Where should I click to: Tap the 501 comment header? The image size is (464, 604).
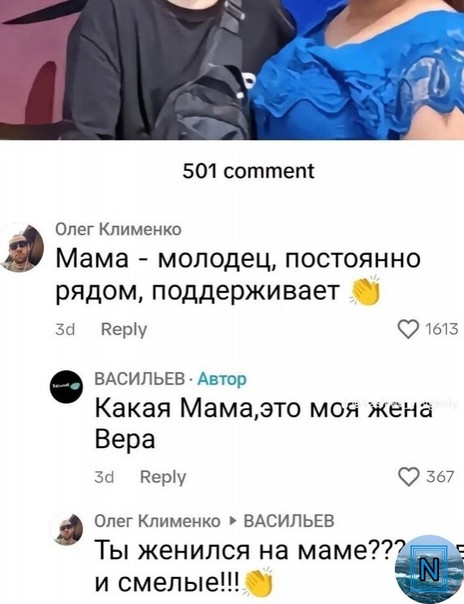[248, 171]
